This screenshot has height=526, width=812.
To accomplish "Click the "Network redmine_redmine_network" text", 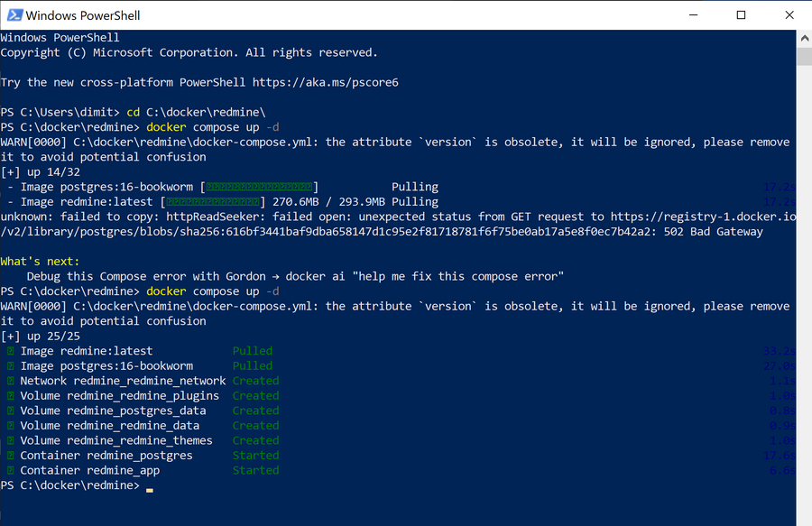I will 123,381.
